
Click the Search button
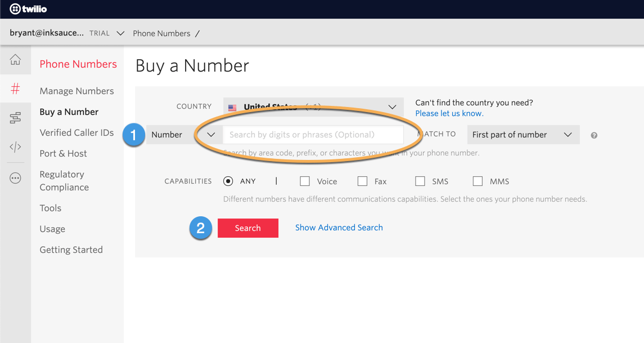pos(248,228)
